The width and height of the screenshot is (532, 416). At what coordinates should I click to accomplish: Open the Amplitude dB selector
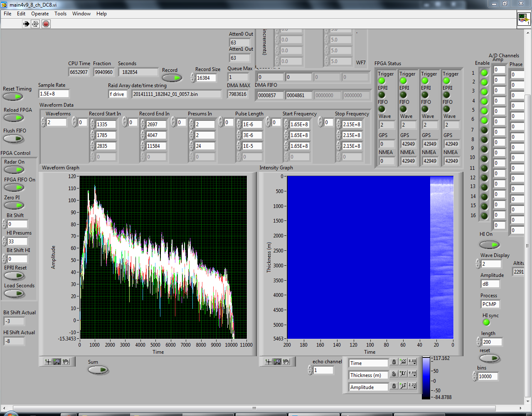pyautogui.click(x=490, y=284)
